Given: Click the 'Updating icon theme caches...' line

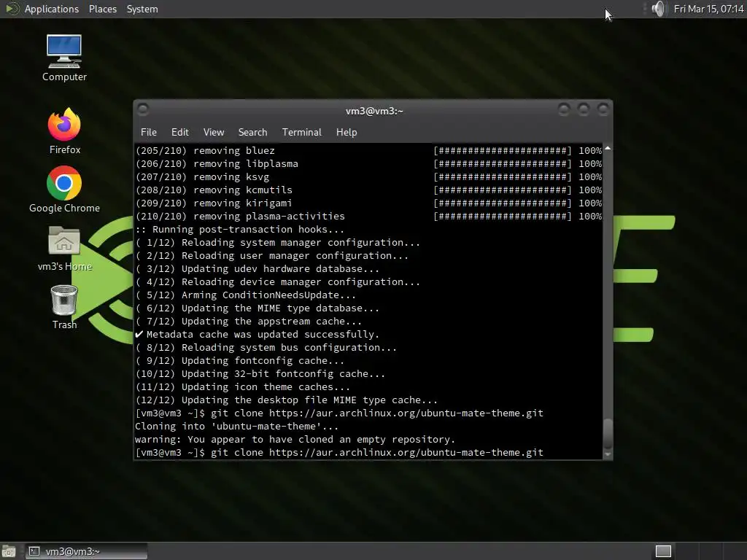Looking at the screenshot, I should pos(242,387).
